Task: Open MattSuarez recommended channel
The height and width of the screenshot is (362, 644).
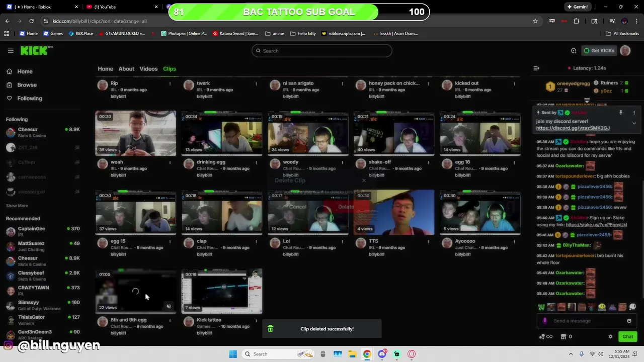Action: pyautogui.click(x=43, y=246)
